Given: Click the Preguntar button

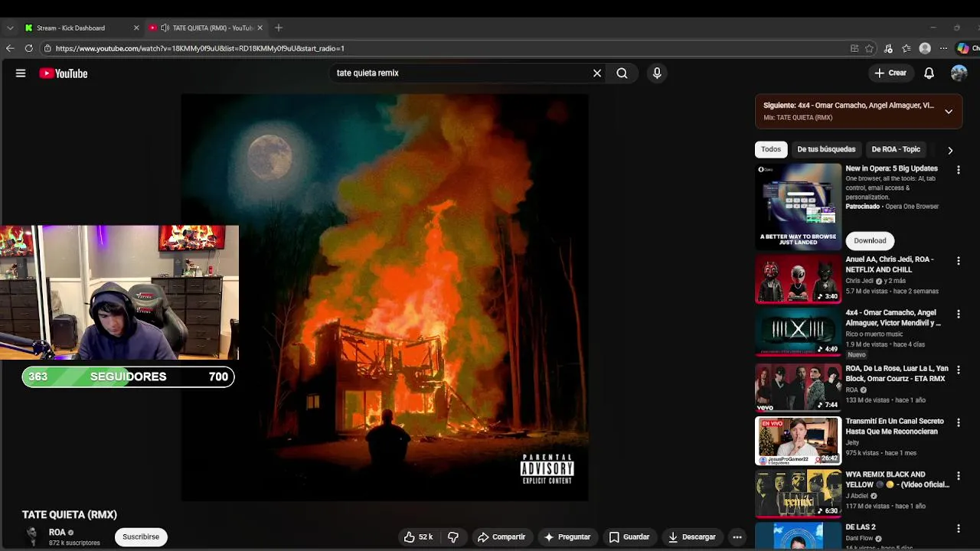Looking at the screenshot, I should pos(567,537).
